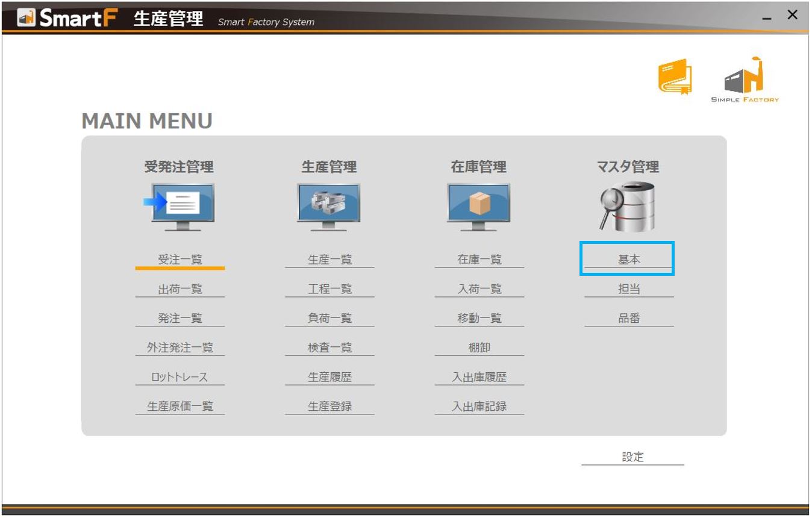
Task: Click the master management database icon
Action: pos(628,207)
